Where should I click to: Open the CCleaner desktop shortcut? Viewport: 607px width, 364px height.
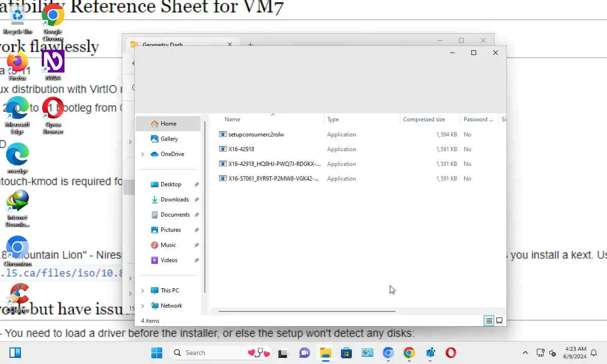point(18,298)
